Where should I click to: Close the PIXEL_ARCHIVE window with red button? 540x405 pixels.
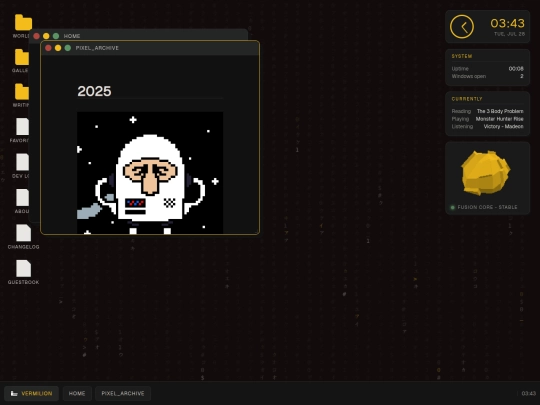(48, 48)
